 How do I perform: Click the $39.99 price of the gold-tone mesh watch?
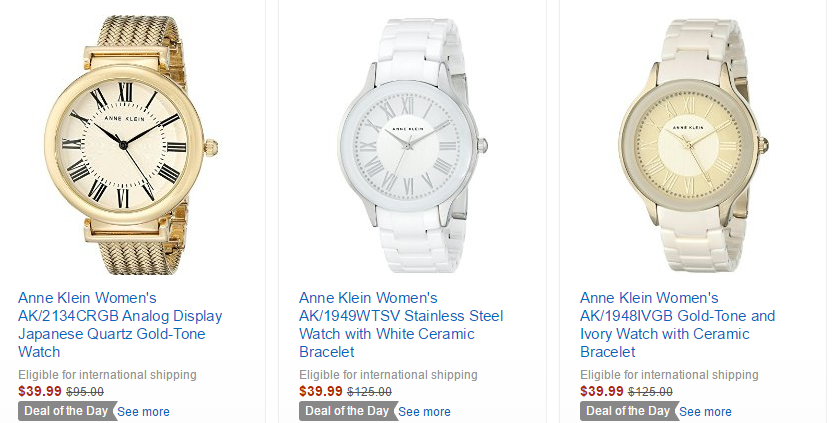pyautogui.click(x=40, y=391)
